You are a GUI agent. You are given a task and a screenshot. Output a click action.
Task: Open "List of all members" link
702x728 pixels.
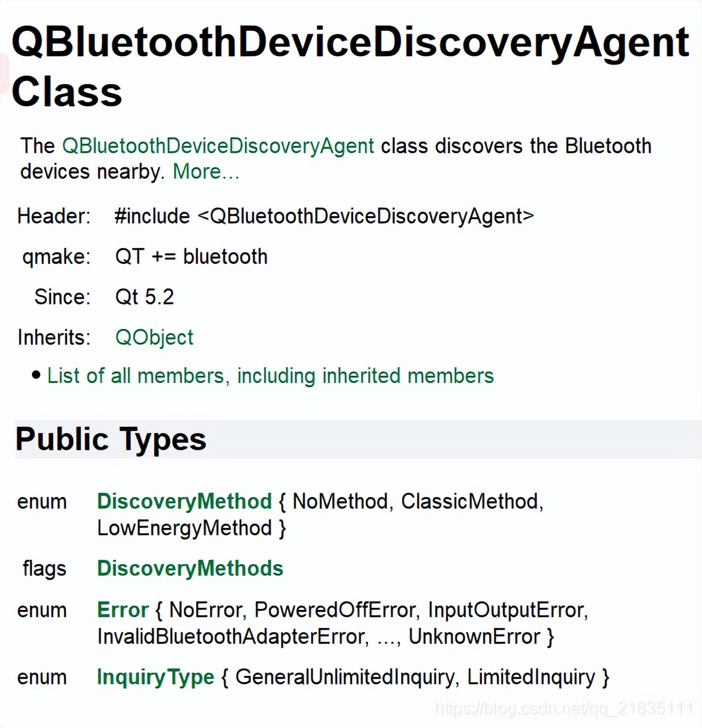tap(270, 376)
